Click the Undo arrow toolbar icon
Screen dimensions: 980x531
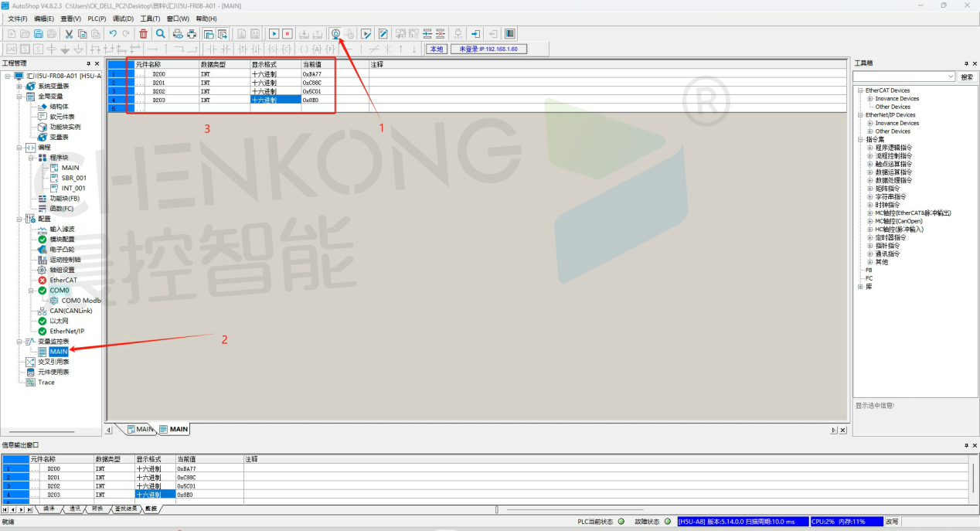(113, 34)
